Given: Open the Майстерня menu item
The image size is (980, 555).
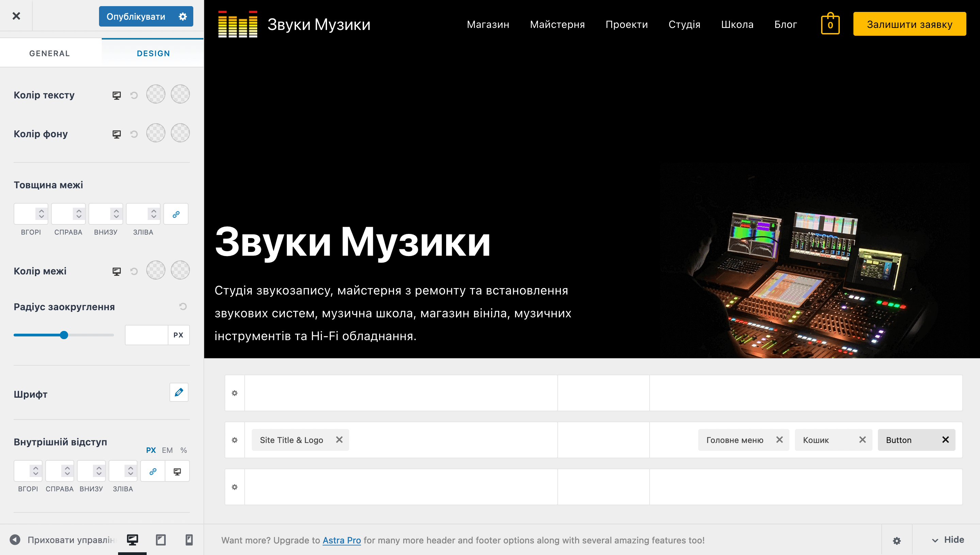Looking at the screenshot, I should (x=557, y=25).
